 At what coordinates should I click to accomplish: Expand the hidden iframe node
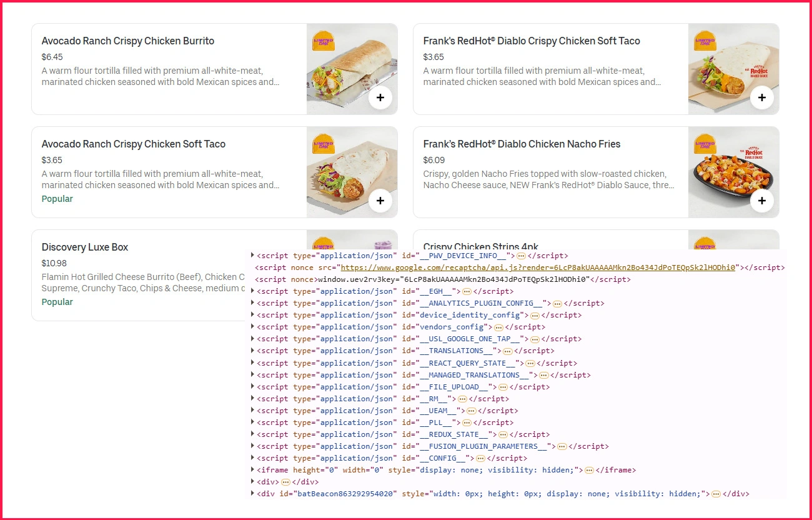click(x=252, y=470)
